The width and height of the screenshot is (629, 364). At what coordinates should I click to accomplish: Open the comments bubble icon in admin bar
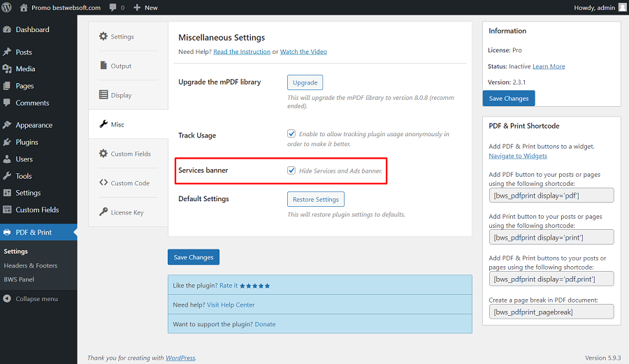click(x=113, y=8)
